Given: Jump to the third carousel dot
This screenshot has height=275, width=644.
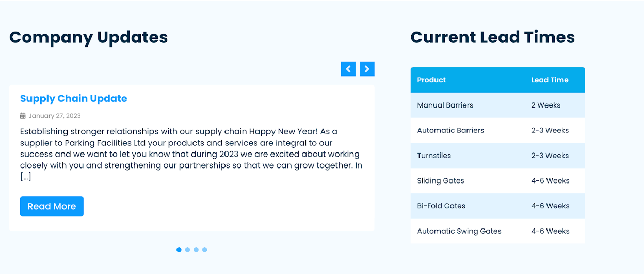Looking at the screenshot, I should 196,250.
